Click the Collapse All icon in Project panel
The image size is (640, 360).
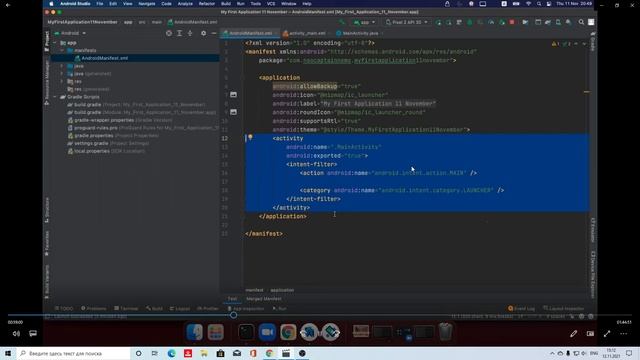(x=190, y=33)
